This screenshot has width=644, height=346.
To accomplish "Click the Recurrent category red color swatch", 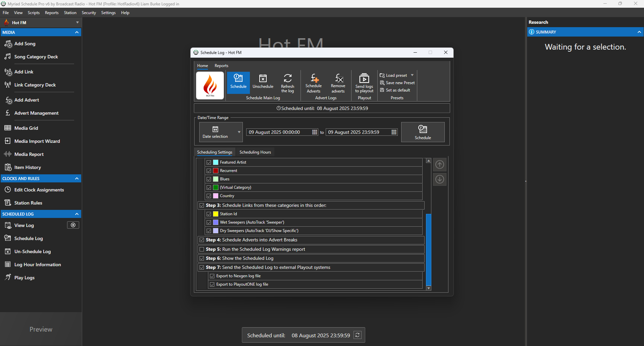I will [x=215, y=171].
